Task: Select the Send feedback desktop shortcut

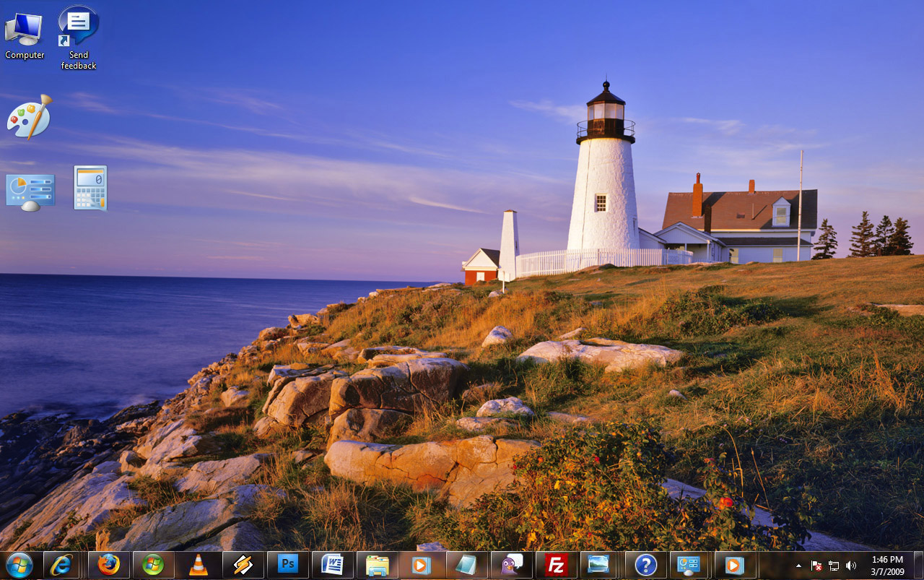Action: click(x=79, y=38)
